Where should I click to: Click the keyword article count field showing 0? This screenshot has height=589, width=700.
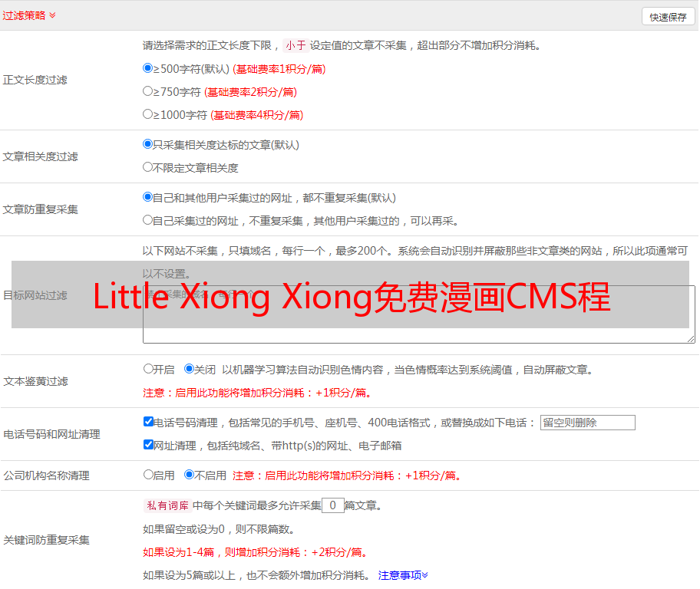[332, 505]
